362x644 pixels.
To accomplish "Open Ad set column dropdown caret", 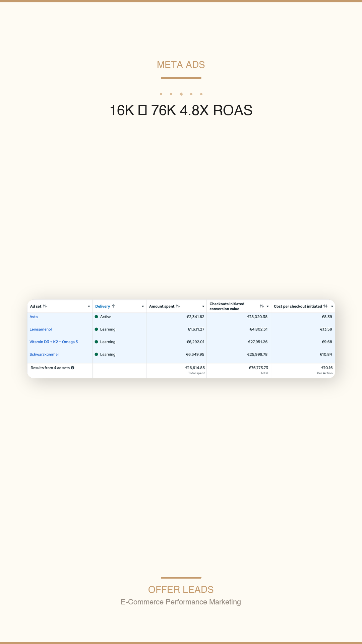I will [x=89, y=307].
